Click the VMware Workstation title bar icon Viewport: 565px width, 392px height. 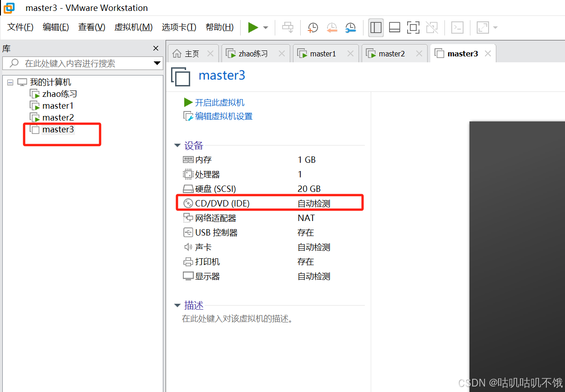pos(9,8)
